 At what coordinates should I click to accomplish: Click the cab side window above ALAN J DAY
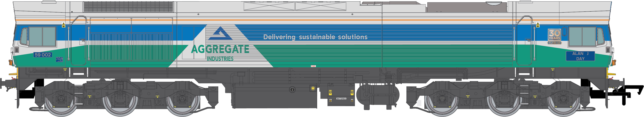tap(582, 37)
